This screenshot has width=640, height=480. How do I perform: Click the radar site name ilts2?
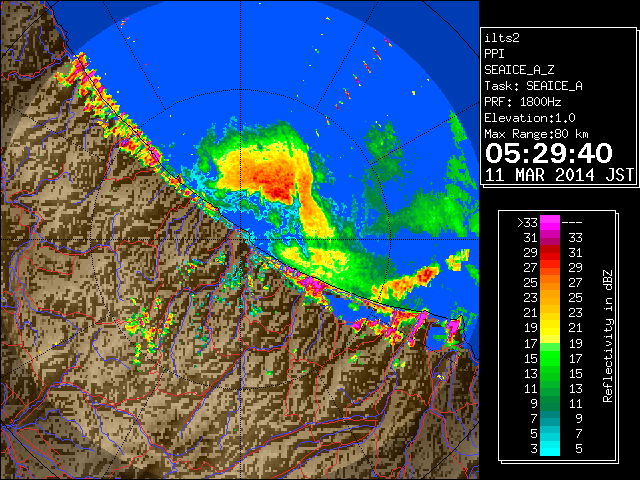tap(502, 38)
